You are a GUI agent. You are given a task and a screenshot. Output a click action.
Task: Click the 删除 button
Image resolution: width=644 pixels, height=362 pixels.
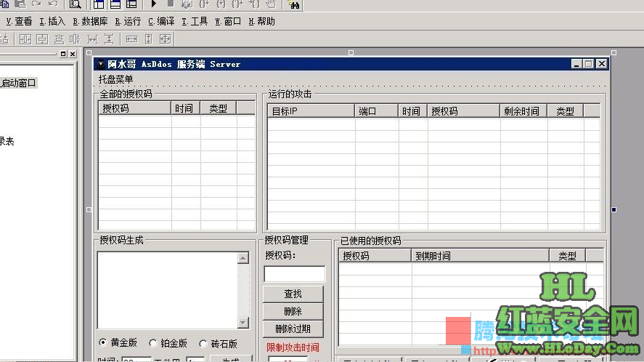[x=293, y=311]
